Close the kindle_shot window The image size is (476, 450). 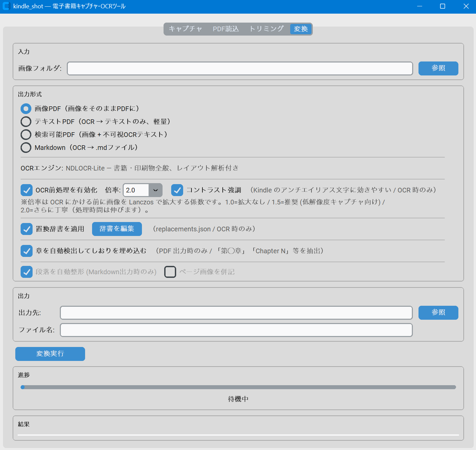[x=466, y=6]
